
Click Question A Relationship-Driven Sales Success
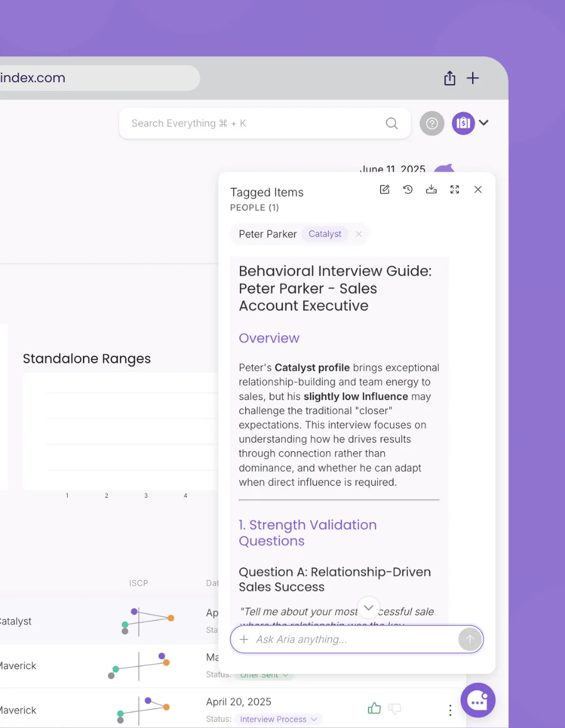[x=335, y=579]
